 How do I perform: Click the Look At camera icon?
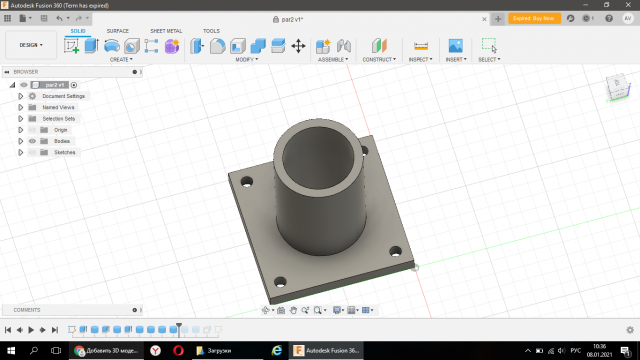281,310
